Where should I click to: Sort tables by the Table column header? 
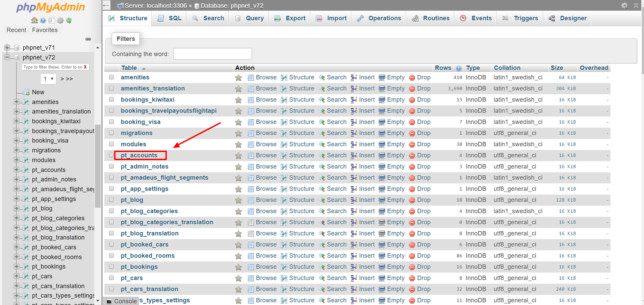(129, 68)
